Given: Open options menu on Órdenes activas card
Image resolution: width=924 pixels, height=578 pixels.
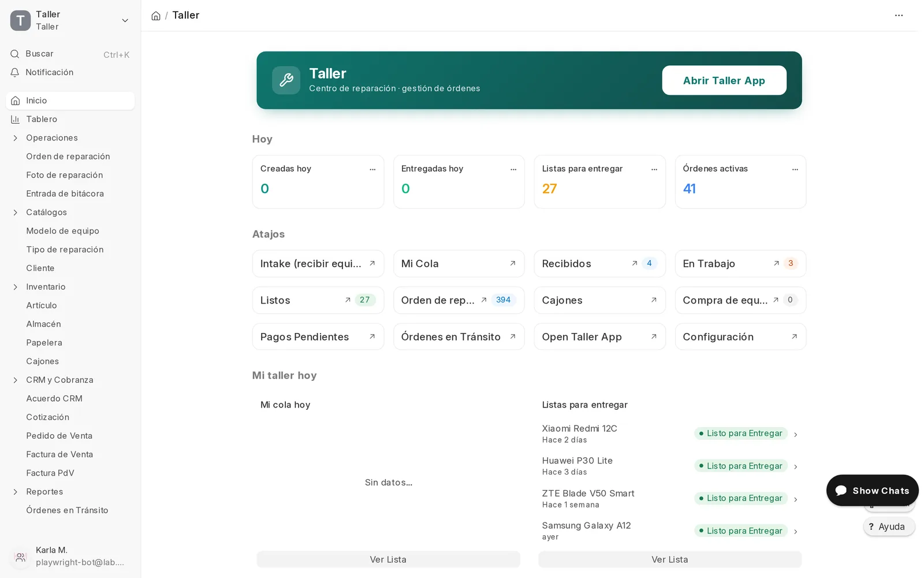Looking at the screenshot, I should tap(795, 169).
